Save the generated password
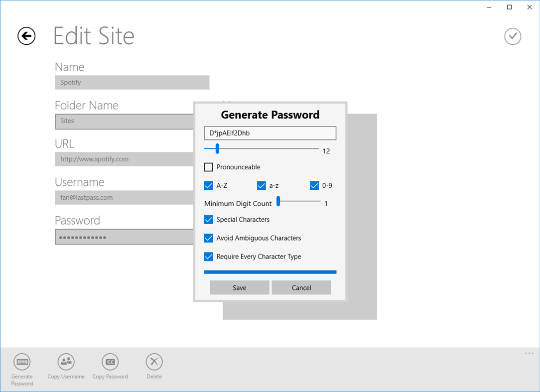Screen dimensions: 540x392 coord(239,287)
